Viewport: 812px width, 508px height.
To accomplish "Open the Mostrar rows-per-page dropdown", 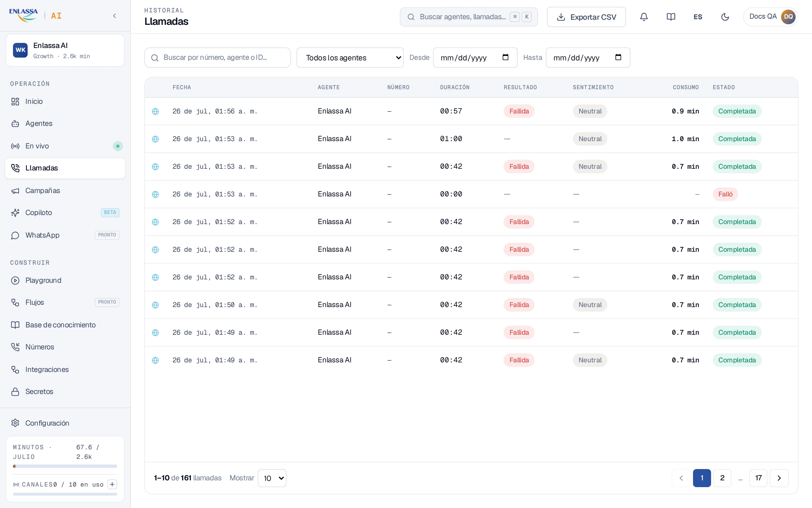I will pos(272,478).
